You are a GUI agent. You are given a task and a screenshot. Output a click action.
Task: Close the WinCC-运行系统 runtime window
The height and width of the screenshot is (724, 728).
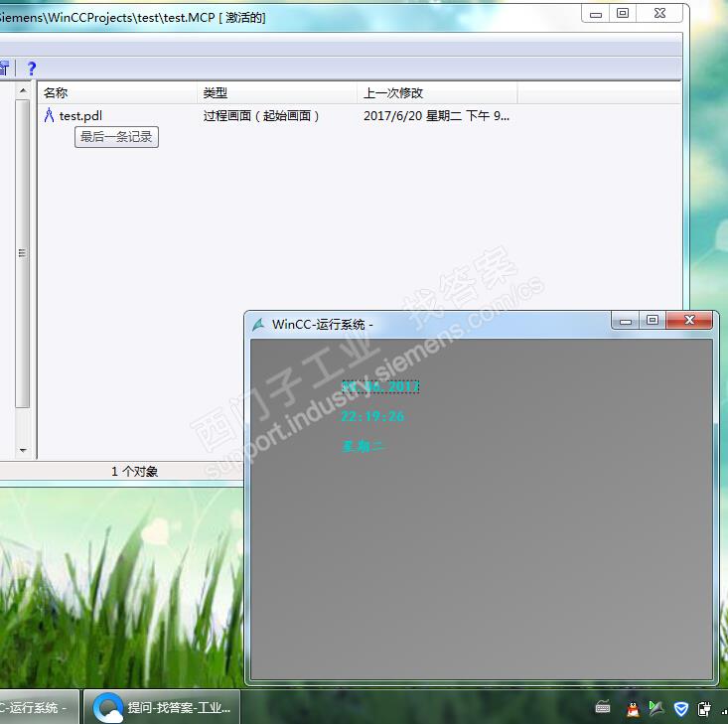[x=689, y=321]
